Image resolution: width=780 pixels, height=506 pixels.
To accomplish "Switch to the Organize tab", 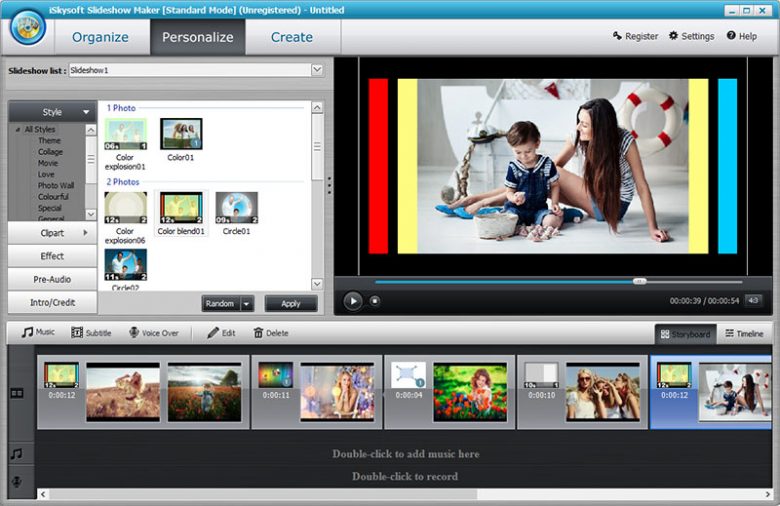I will (100, 37).
